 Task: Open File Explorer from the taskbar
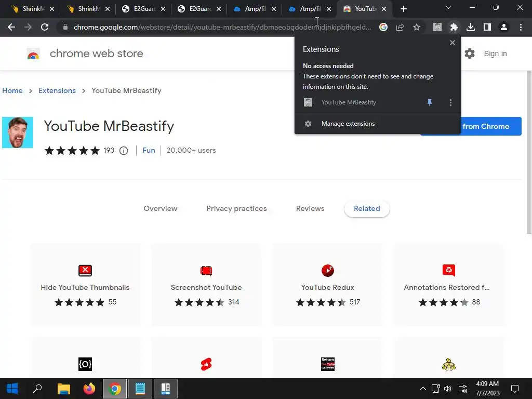tap(63, 389)
